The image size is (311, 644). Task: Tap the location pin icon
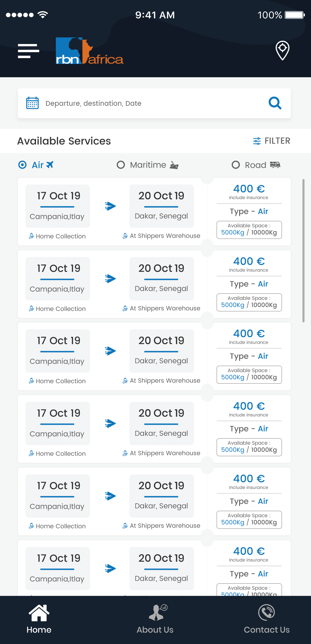tap(282, 50)
